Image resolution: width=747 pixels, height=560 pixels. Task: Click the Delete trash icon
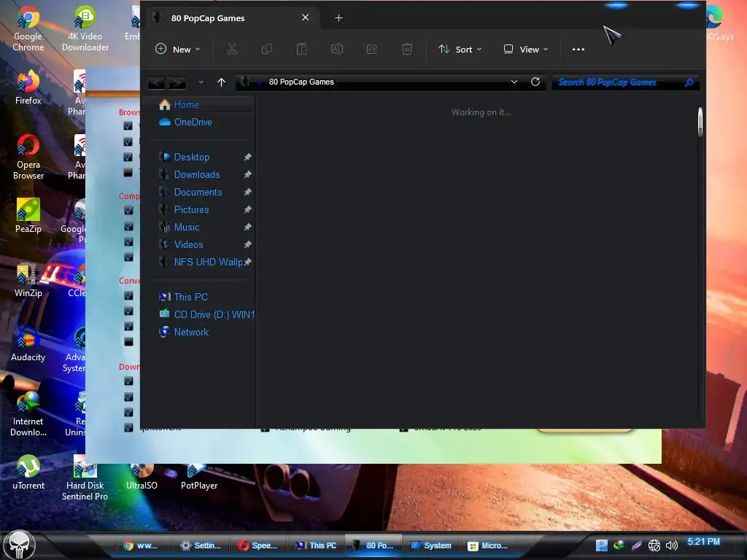click(407, 49)
